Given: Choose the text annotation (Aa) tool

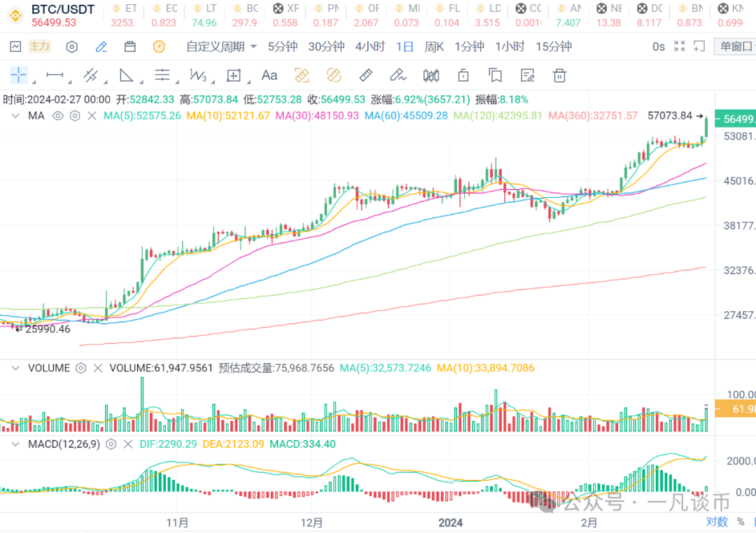Looking at the screenshot, I should pyautogui.click(x=269, y=76).
